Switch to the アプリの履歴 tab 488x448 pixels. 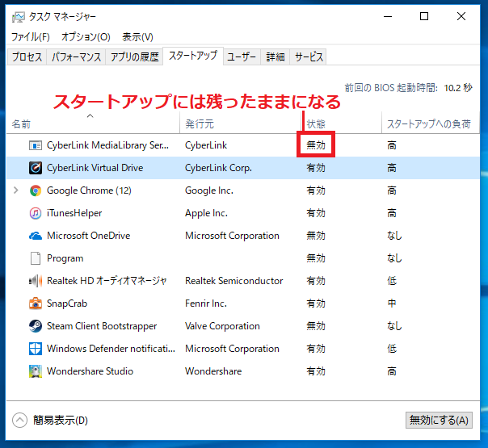(134, 57)
